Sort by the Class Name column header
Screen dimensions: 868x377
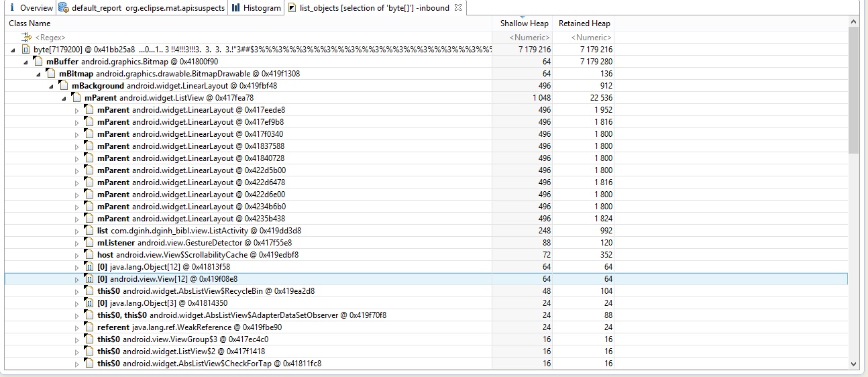[248, 23]
